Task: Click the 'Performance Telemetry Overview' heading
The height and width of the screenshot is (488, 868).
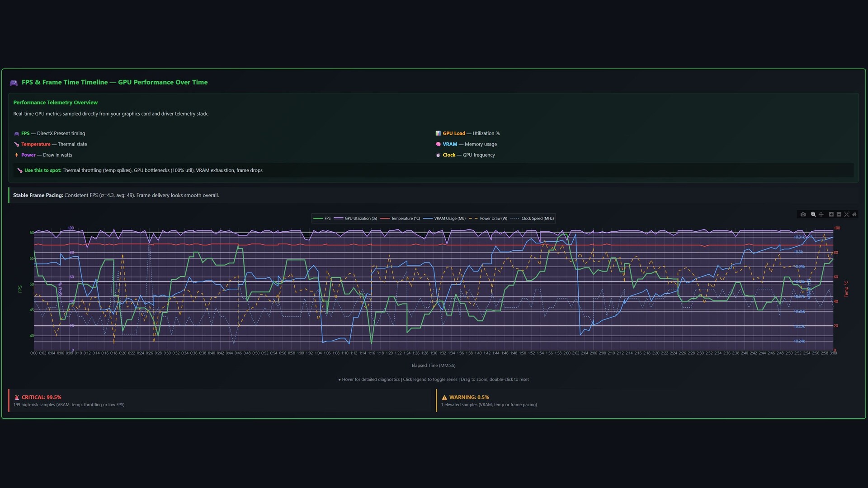Action: click(x=55, y=103)
